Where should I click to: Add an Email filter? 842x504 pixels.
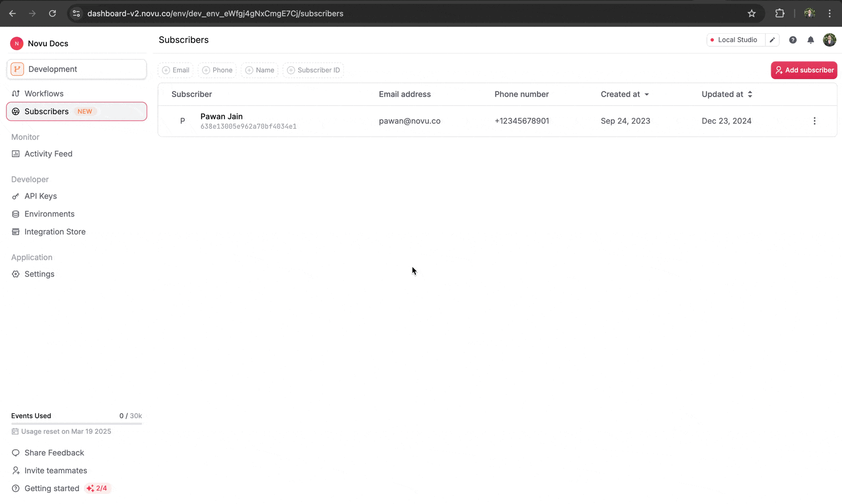click(176, 70)
